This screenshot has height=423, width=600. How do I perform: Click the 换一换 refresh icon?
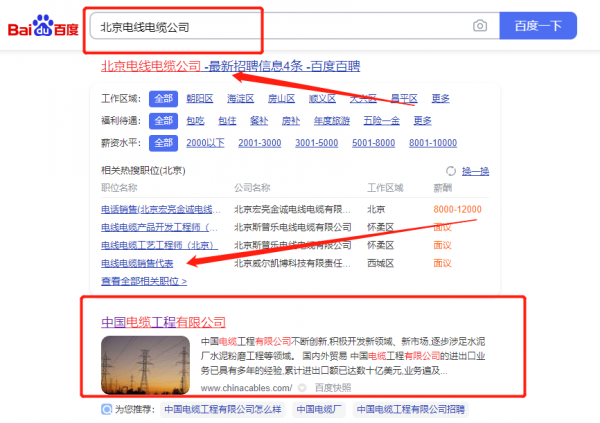[x=450, y=171]
